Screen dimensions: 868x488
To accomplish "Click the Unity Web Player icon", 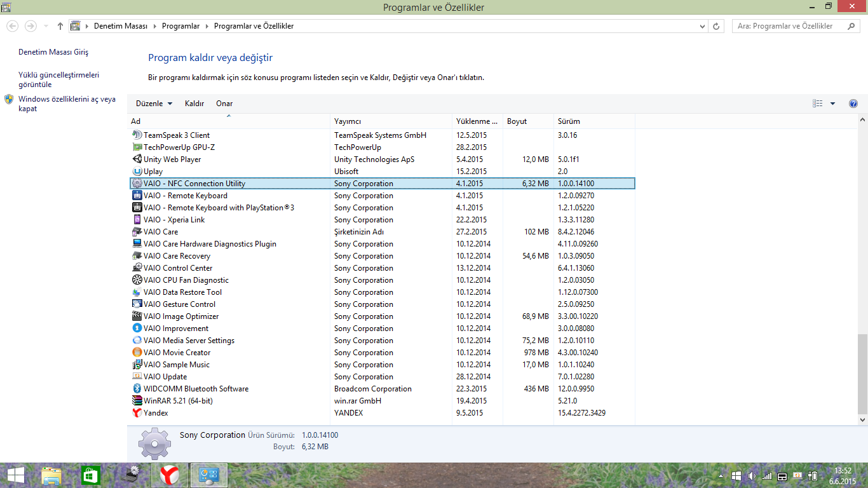I will coord(137,159).
